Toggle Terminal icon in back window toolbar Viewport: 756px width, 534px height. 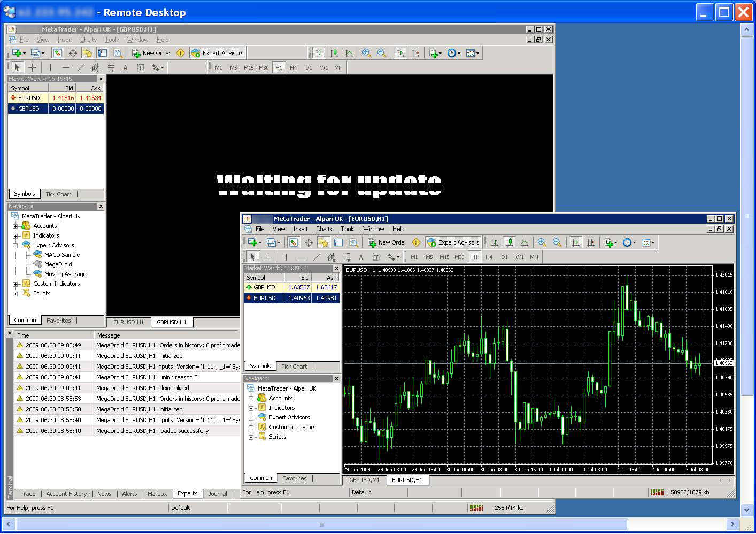tap(103, 53)
